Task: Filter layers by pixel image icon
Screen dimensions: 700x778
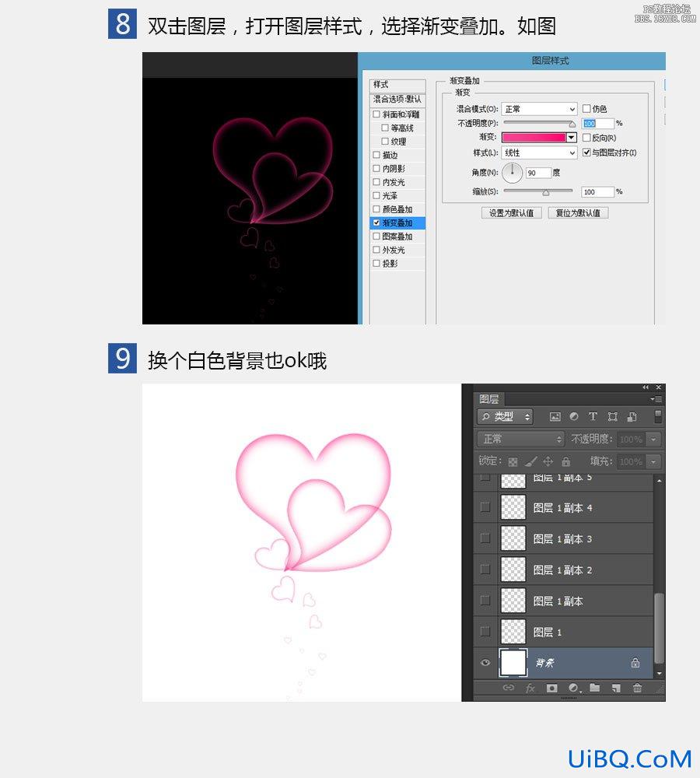Action: [x=555, y=417]
